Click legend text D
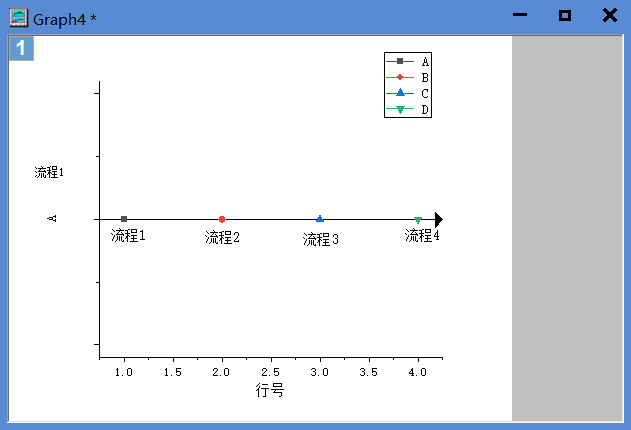The image size is (631, 430). [425, 110]
